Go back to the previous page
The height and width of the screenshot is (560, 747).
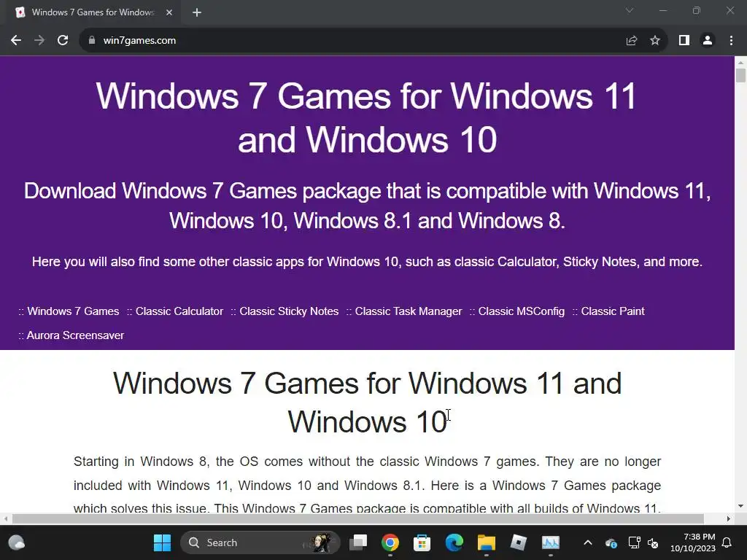coord(16,41)
